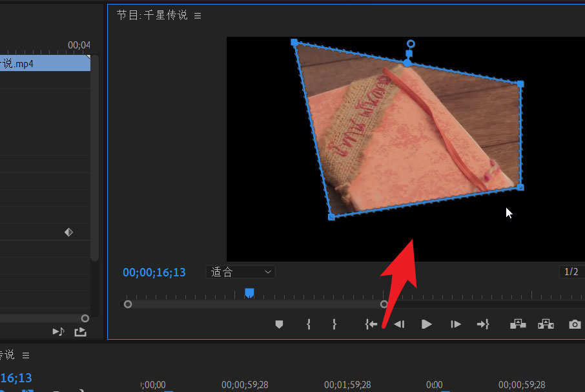Export a frame using the camera icon
585x392 pixels.
pos(575,324)
